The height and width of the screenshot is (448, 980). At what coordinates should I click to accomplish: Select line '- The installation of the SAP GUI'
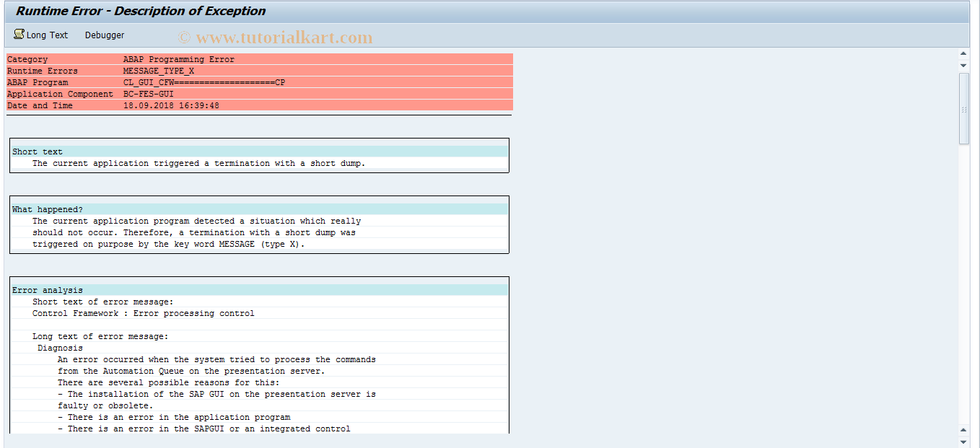(x=216, y=394)
